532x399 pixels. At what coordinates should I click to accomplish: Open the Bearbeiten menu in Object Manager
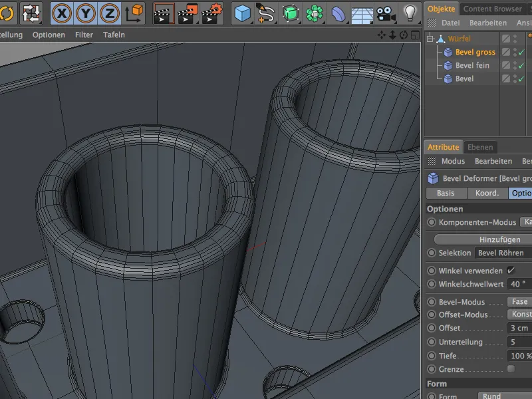[x=488, y=23]
